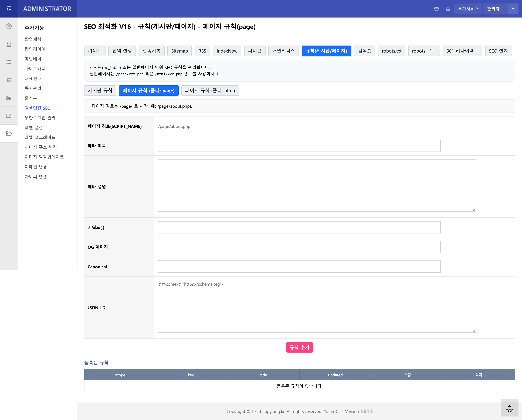Click the 페이지 경로 input field

[x=210, y=126]
